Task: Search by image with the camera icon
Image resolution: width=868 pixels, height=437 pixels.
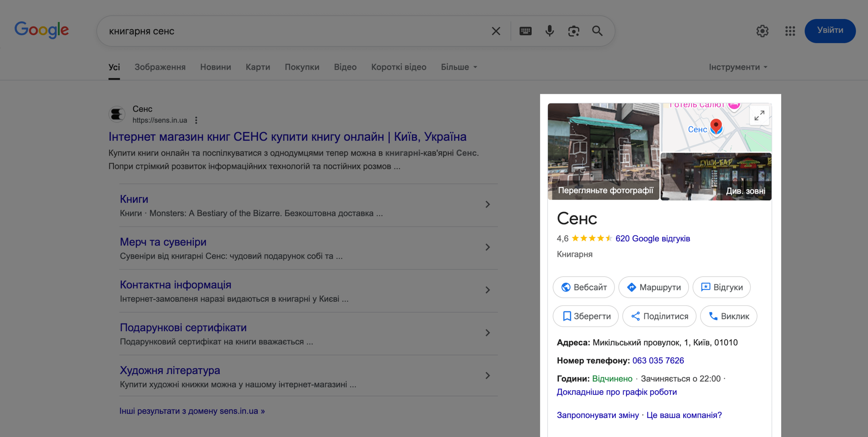Action: [x=573, y=31]
